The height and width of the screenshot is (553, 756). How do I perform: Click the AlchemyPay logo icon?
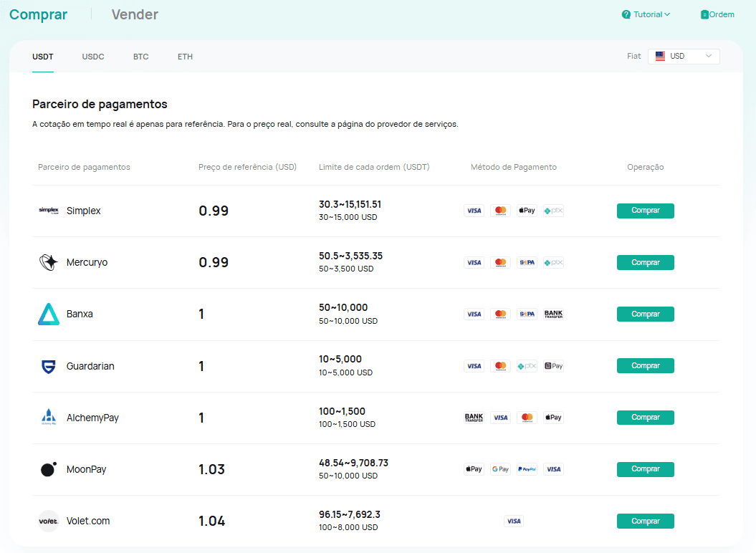click(x=49, y=417)
